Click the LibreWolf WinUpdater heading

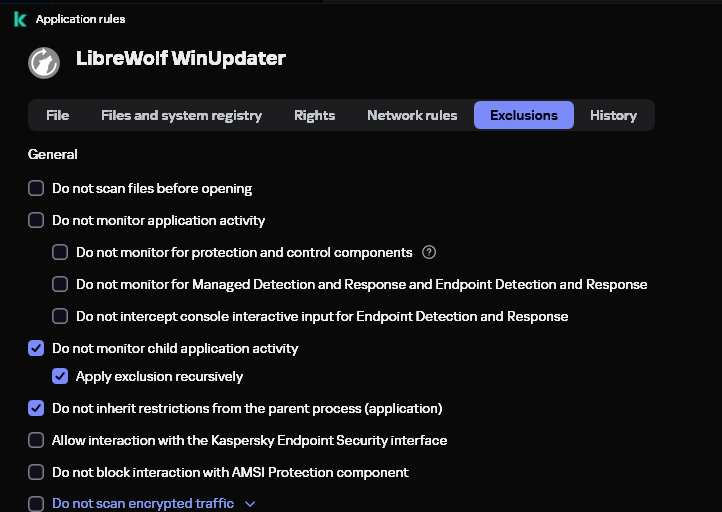pyautogui.click(x=181, y=58)
